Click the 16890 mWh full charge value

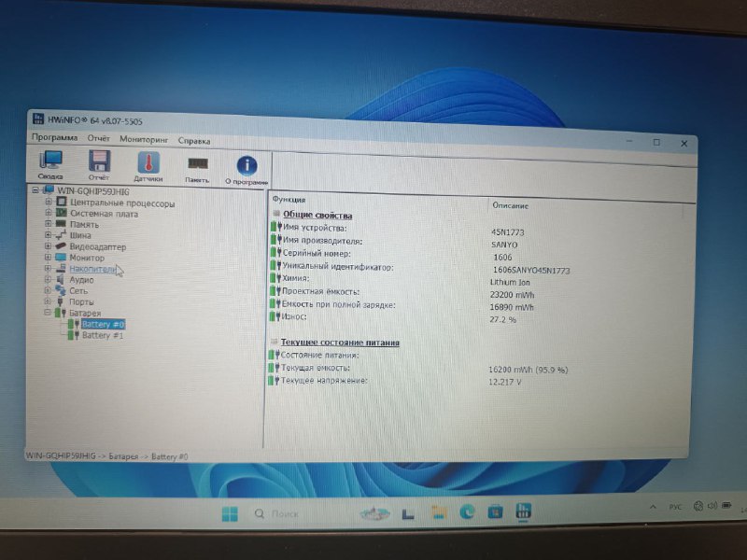[x=512, y=307]
